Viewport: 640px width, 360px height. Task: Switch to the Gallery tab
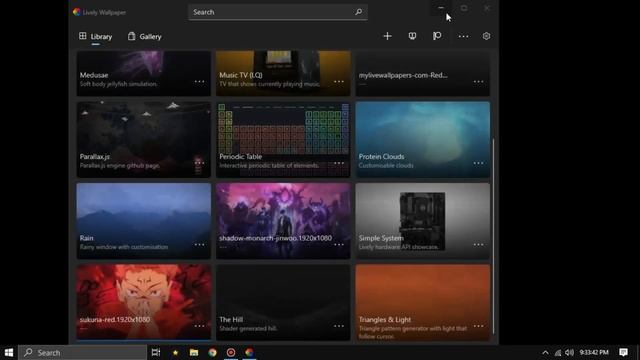point(144,37)
